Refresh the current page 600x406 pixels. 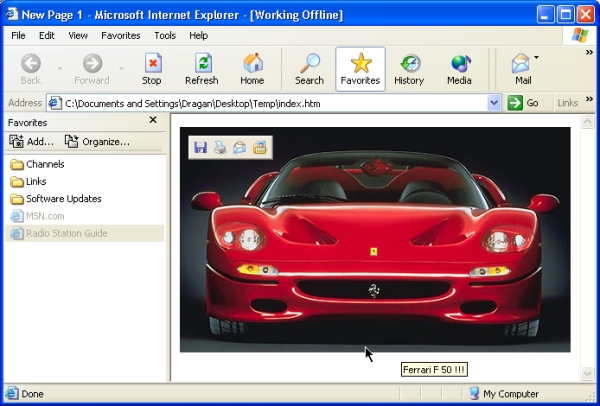pos(201,69)
